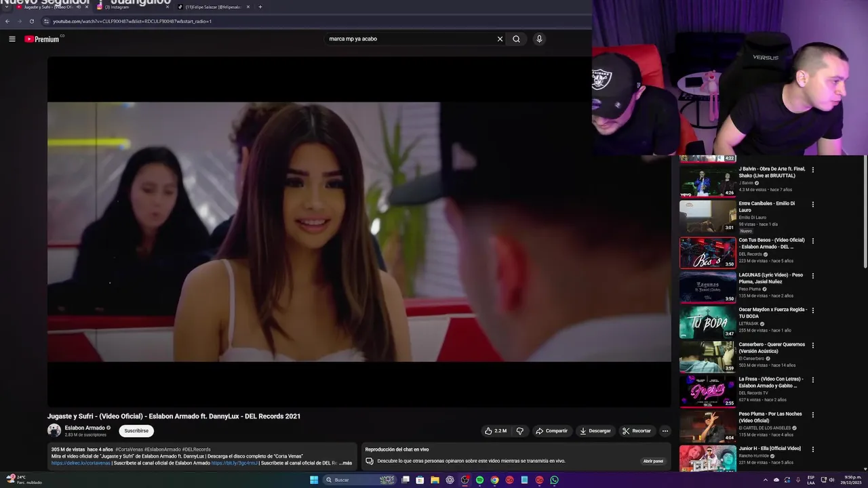Run search with the magnifier button

coord(516,39)
